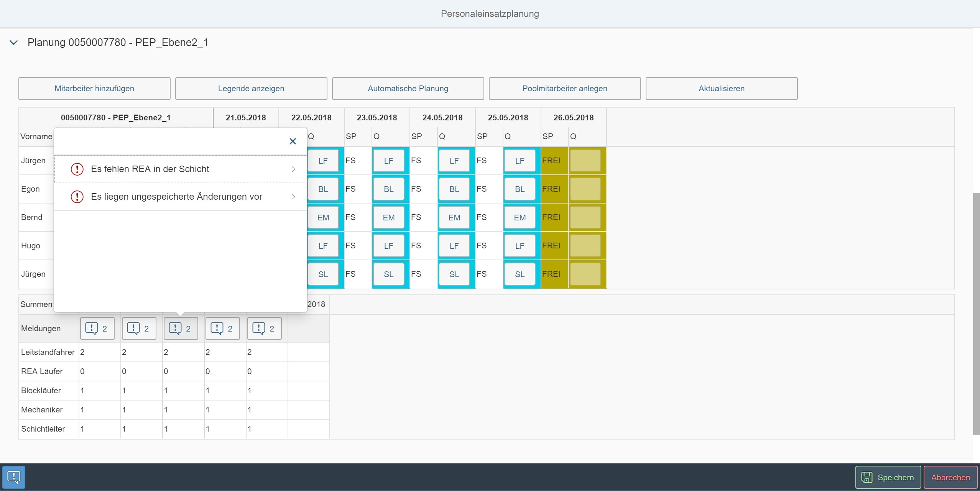Click Egon's yellow cell on 26.05.2018
Image resolution: width=980 pixels, height=491 pixels.
[585, 189]
